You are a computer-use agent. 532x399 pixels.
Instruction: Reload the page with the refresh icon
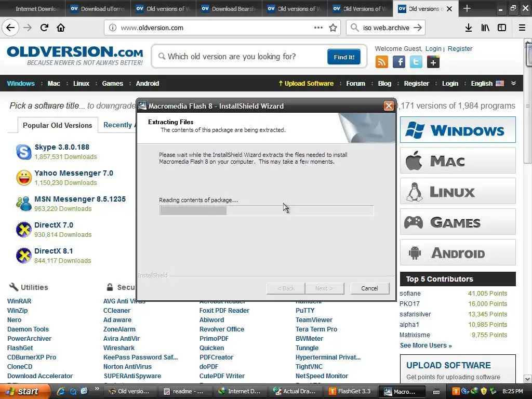point(44,28)
